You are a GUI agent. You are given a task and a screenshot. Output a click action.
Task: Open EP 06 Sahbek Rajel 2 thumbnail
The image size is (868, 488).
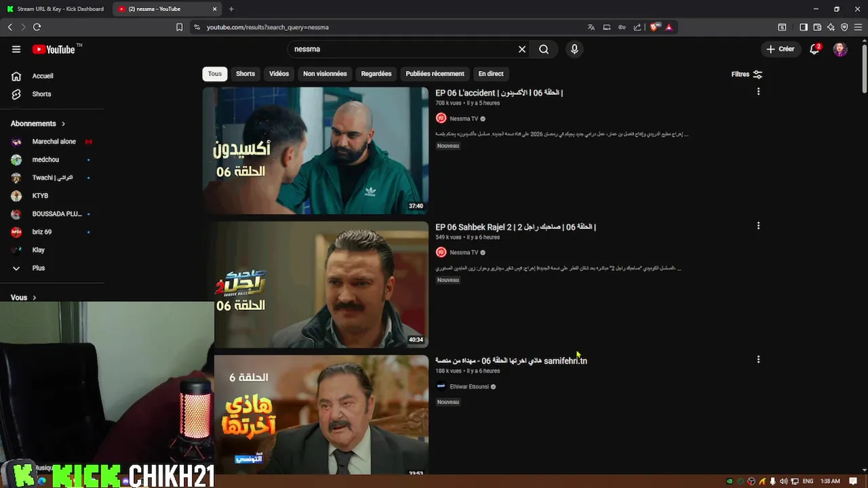(315, 284)
